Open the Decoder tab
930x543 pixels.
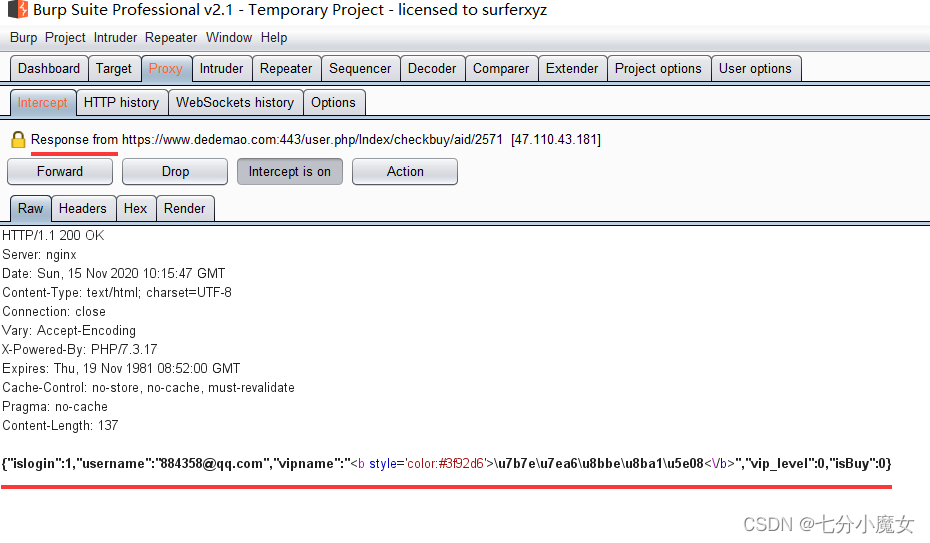(432, 69)
